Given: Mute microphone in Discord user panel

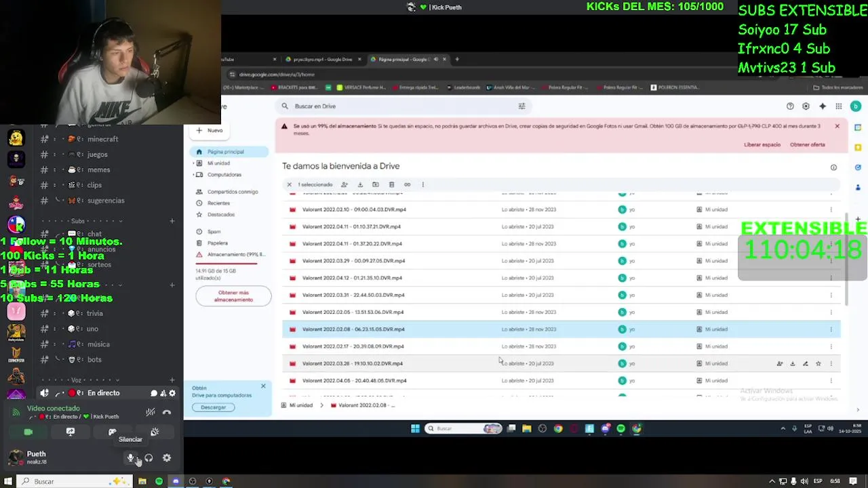Looking at the screenshot, I should click(x=130, y=458).
